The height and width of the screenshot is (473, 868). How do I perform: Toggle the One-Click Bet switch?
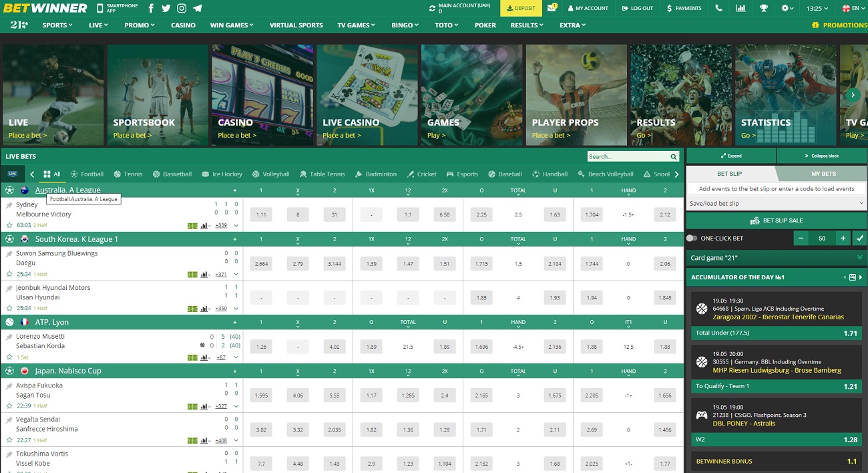pyautogui.click(x=692, y=239)
